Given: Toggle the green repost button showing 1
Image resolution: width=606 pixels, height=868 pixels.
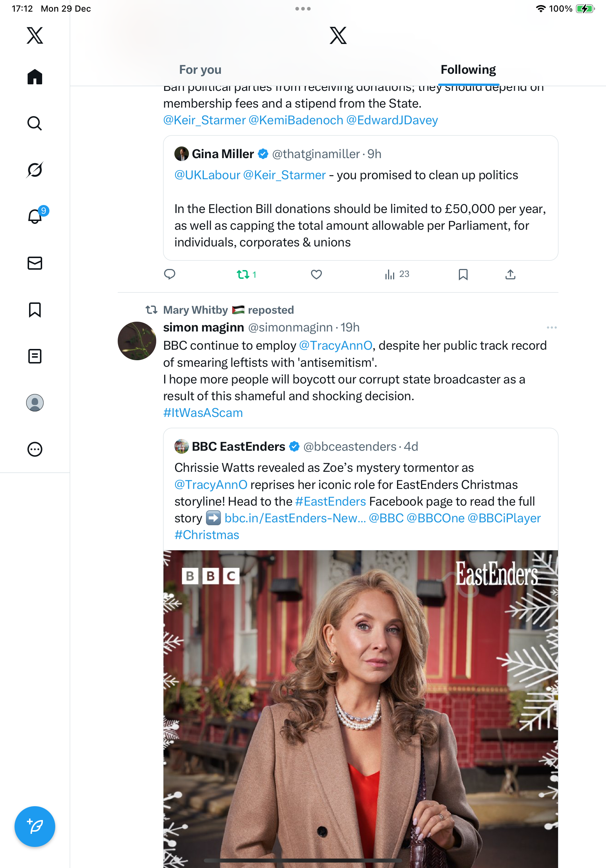Looking at the screenshot, I should click(243, 274).
